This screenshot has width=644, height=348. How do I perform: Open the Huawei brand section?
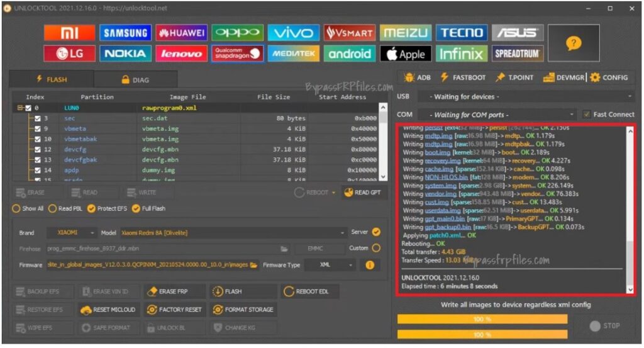pyautogui.click(x=181, y=33)
